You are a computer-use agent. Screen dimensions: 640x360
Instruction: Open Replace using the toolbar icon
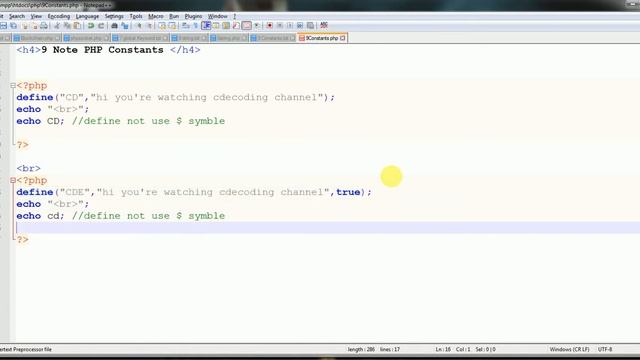click(x=124, y=26)
